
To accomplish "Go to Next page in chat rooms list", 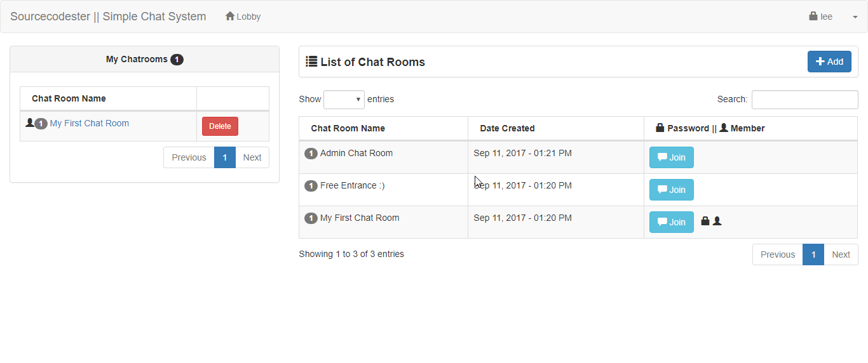I will pos(841,254).
